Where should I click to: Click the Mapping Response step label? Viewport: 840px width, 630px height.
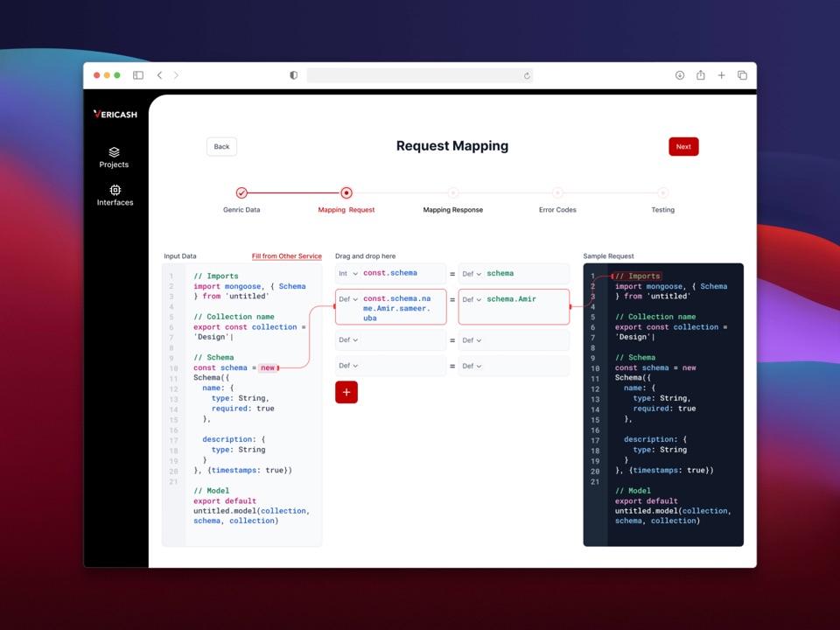click(453, 210)
